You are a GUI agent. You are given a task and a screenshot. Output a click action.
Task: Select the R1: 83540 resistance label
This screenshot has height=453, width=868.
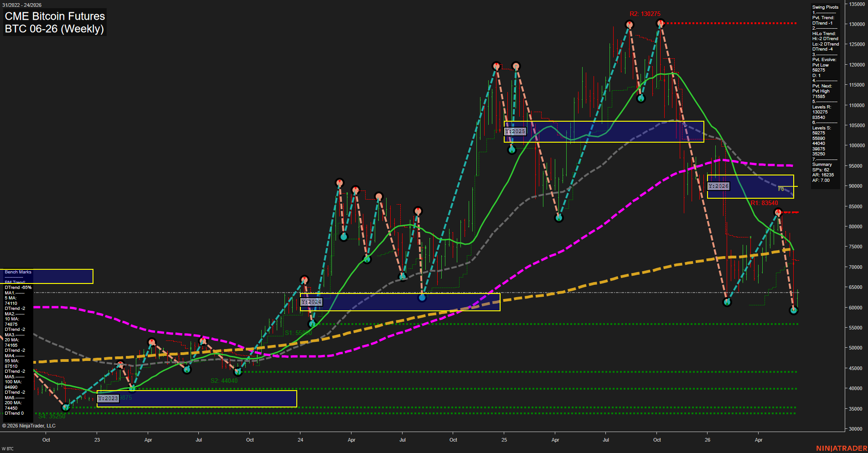click(x=764, y=203)
